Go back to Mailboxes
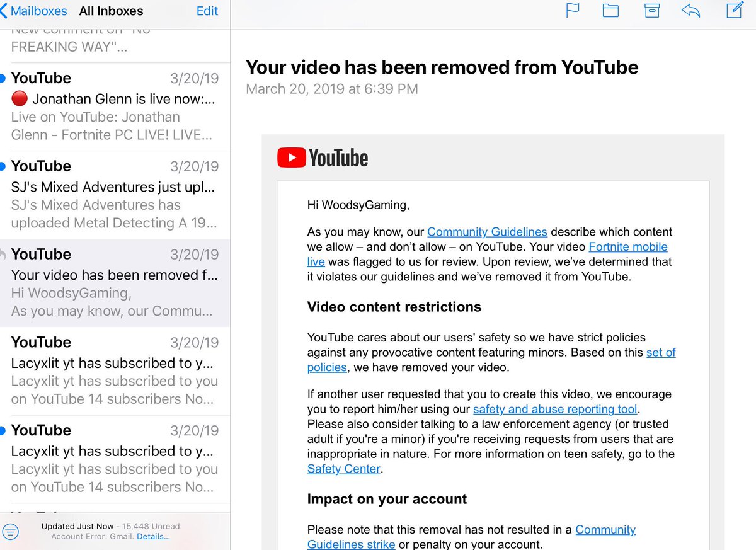The width and height of the screenshot is (756, 550). tap(34, 11)
